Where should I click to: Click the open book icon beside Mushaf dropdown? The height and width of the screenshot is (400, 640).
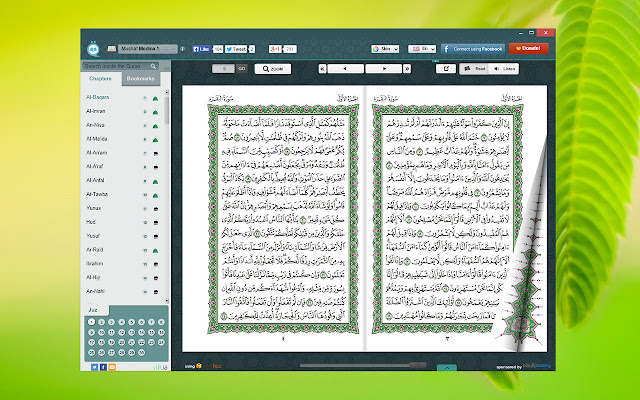111,49
